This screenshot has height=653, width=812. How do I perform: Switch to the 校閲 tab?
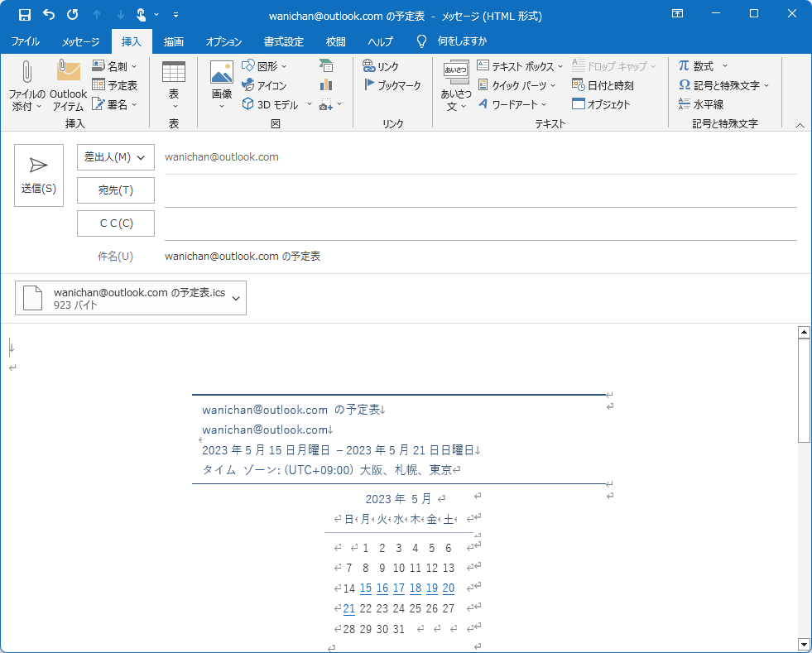[335, 41]
